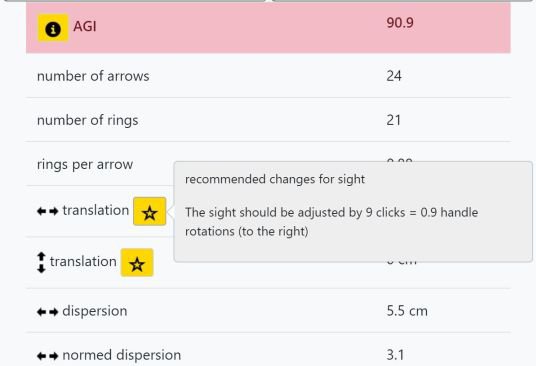Select the AGI label text
Screen dimensions: 536x366
pos(85,26)
